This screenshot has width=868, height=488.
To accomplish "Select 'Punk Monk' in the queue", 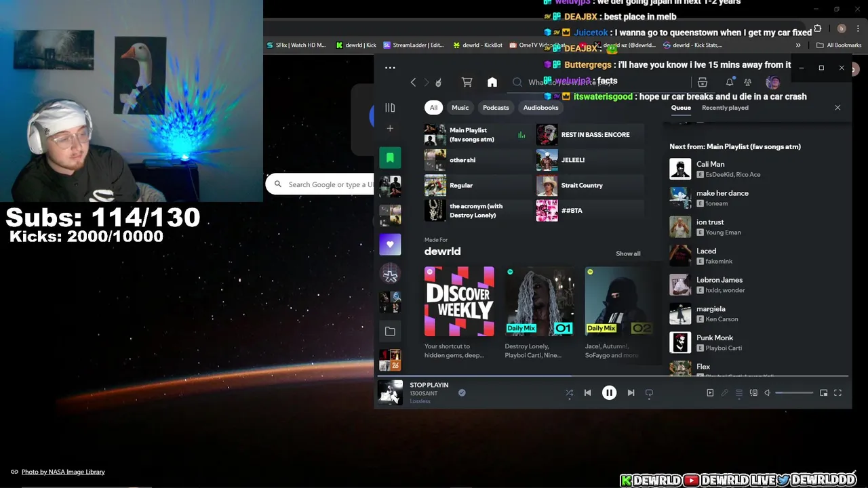I will (754, 342).
